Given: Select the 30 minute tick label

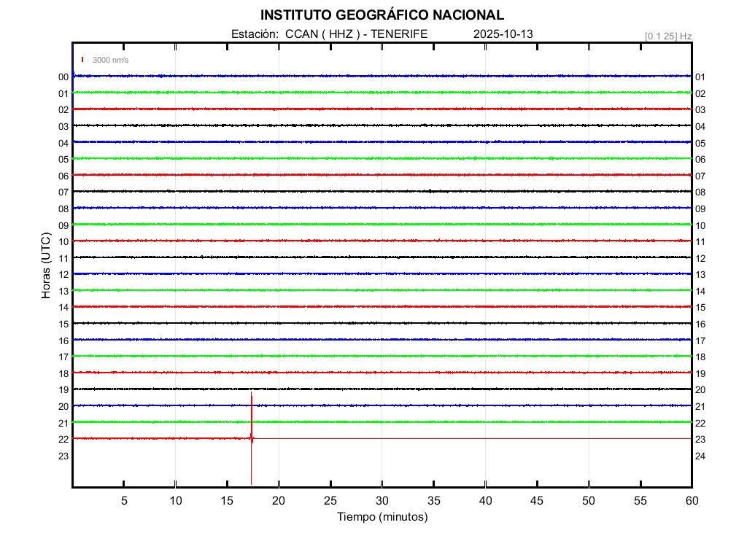Looking at the screenshot, I should point(382,500).
